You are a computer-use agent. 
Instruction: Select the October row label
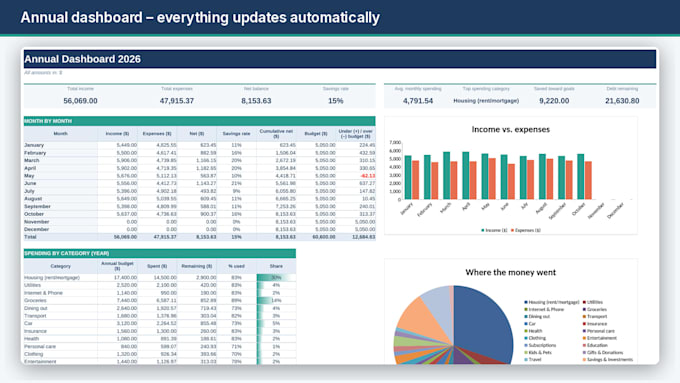pos(34,214)
